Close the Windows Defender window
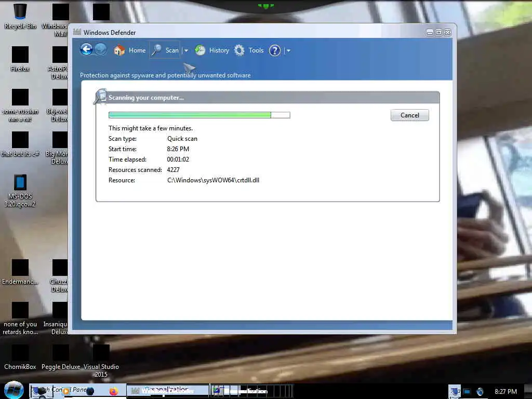The height and width of the screenshot is (399, 532). pos(447,33)
